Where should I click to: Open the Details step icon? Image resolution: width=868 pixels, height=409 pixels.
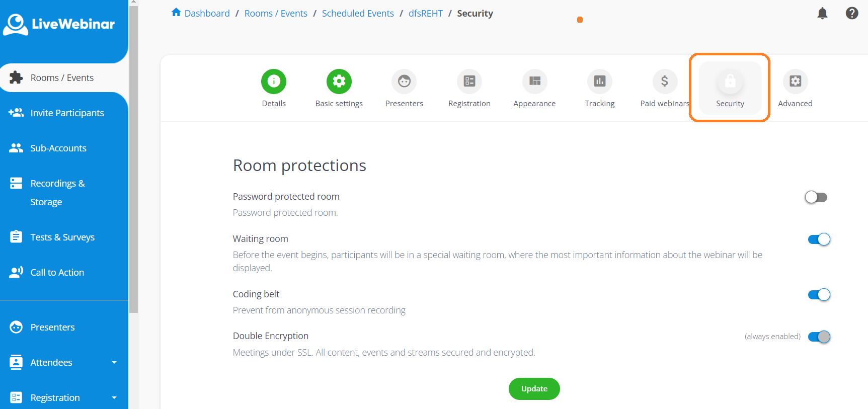pos(274,81)
